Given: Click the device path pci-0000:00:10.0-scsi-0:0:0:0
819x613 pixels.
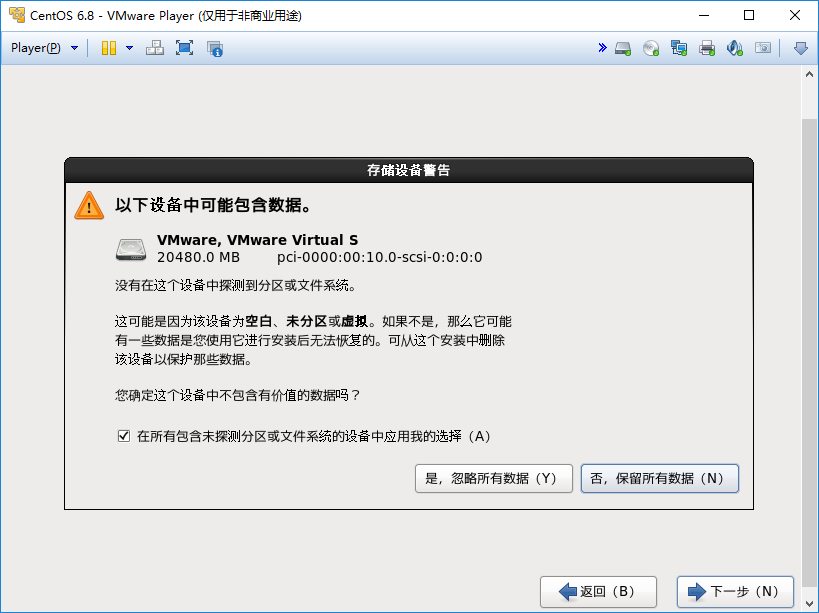Looking at the screenshot, I should coord(380,257).
